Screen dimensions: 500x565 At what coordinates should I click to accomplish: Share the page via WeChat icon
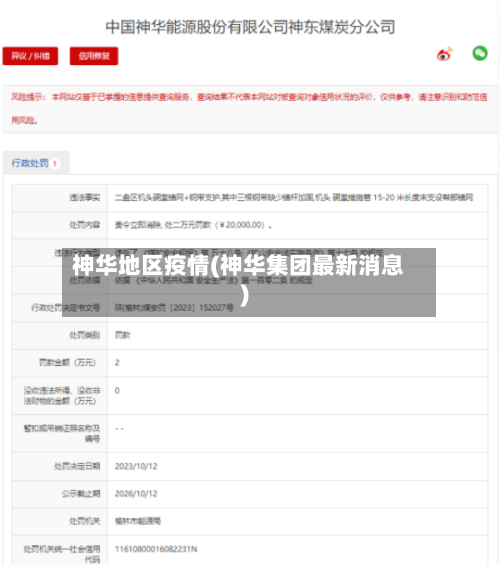(480, 54)
